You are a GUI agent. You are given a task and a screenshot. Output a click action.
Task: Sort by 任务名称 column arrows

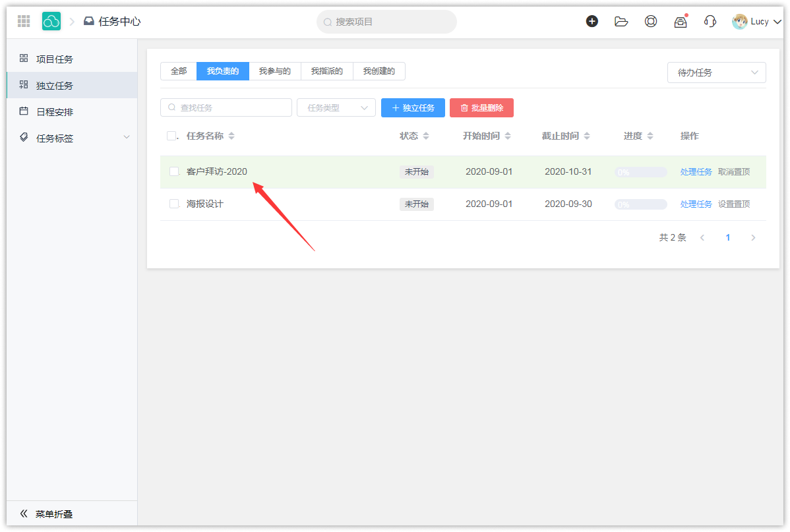231,136
